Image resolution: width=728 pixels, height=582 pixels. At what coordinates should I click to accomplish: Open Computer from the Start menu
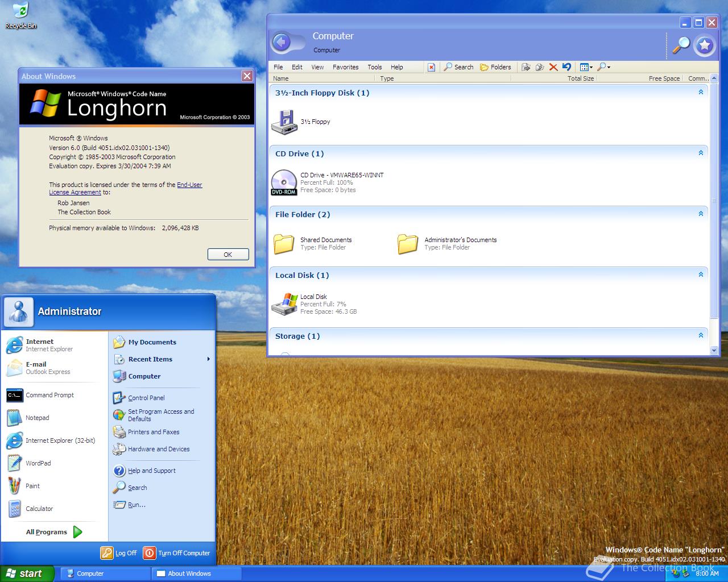[162, 376]
